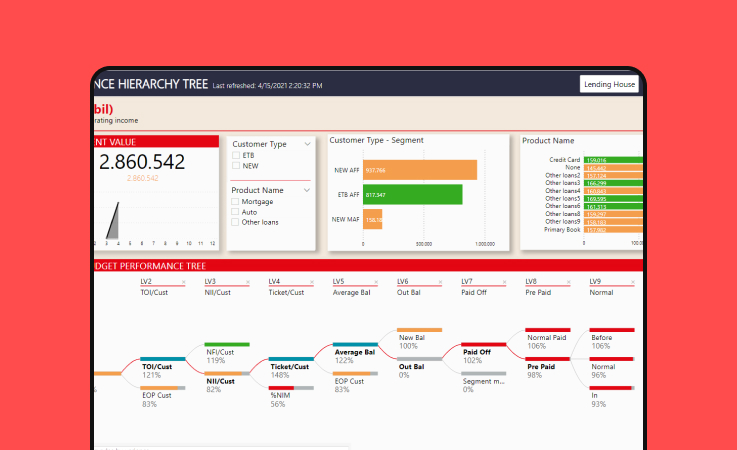Click the Credit Card bar in Product Name chart
The width and height of the screenshot is (737, 450).
click(625, 159)
